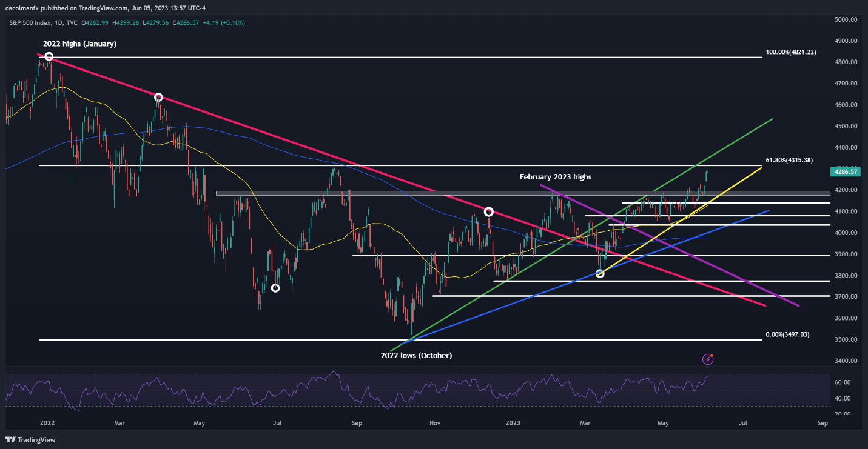This screenshot has height=449, width=868.
Task: Click the RSI 40.00 axis label
Action: click(843, 398)
